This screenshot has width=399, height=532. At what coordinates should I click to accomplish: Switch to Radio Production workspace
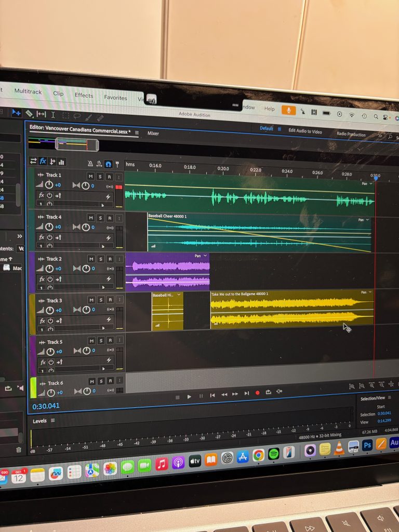pyautogui.click(x=351, y=134)
